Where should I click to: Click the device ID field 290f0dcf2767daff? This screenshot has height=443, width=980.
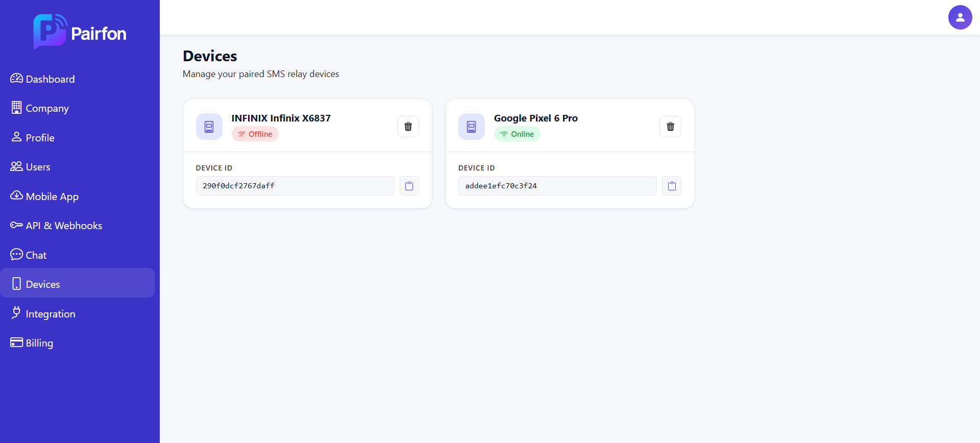coord(295,186)
